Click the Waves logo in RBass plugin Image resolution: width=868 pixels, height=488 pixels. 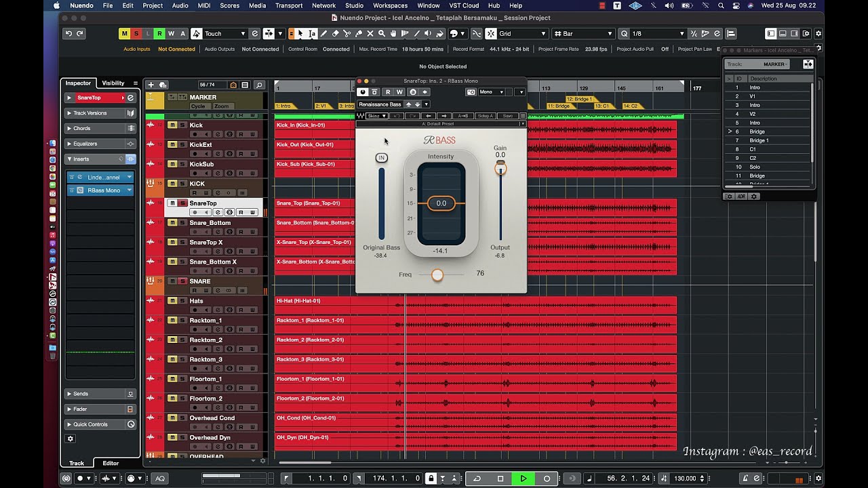tap(360, 116)
